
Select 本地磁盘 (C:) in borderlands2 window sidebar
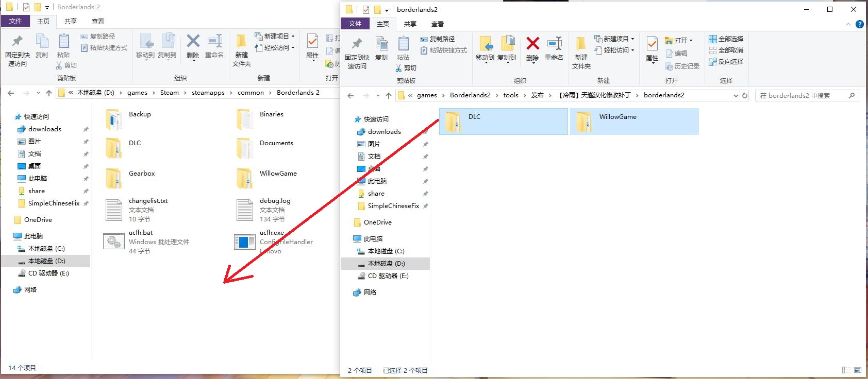click(x=386, y=251)
